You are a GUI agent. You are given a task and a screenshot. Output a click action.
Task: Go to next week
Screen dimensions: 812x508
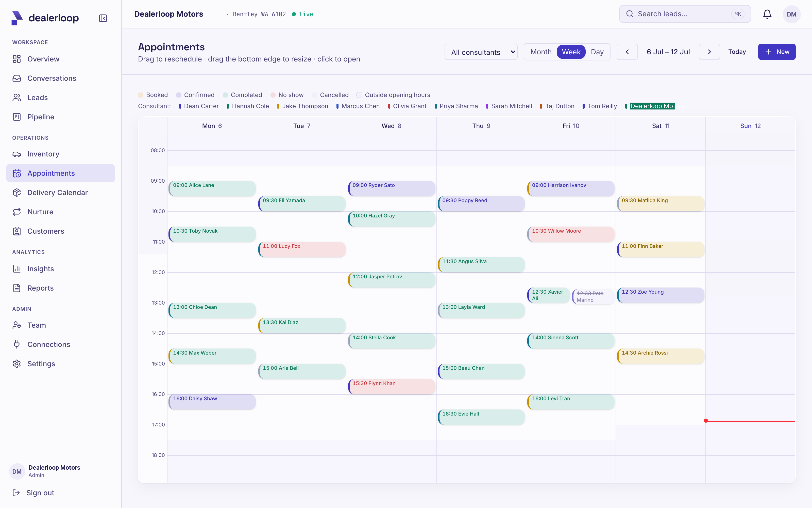click(x=709, y=52)
